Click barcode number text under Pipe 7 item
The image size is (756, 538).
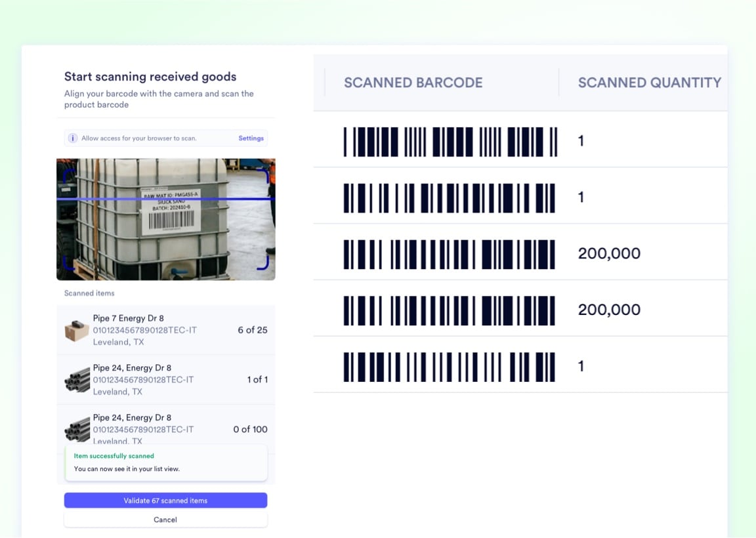[144, 330]
